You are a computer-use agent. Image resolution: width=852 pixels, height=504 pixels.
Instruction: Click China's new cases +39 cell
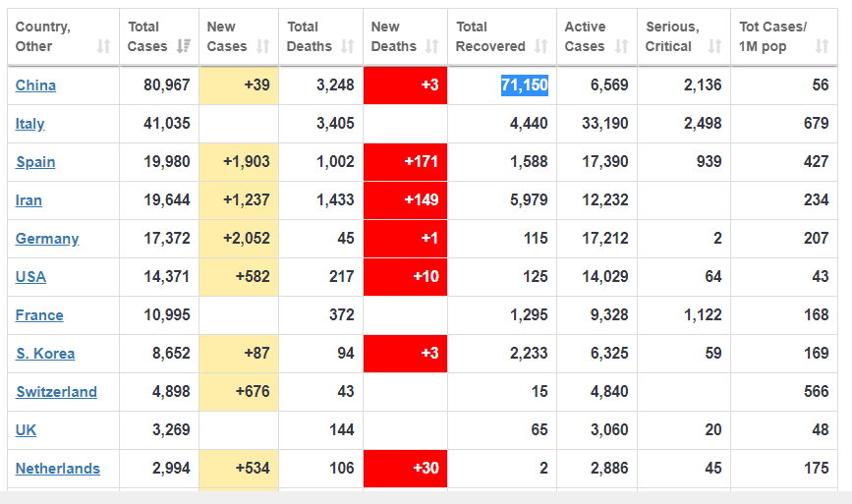[239, 85]
